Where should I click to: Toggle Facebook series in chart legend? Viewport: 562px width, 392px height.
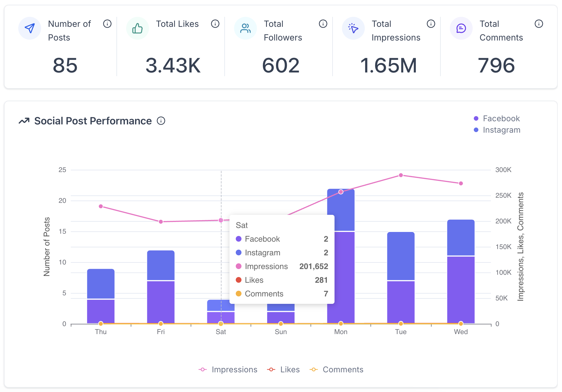(x=501, y=118)
